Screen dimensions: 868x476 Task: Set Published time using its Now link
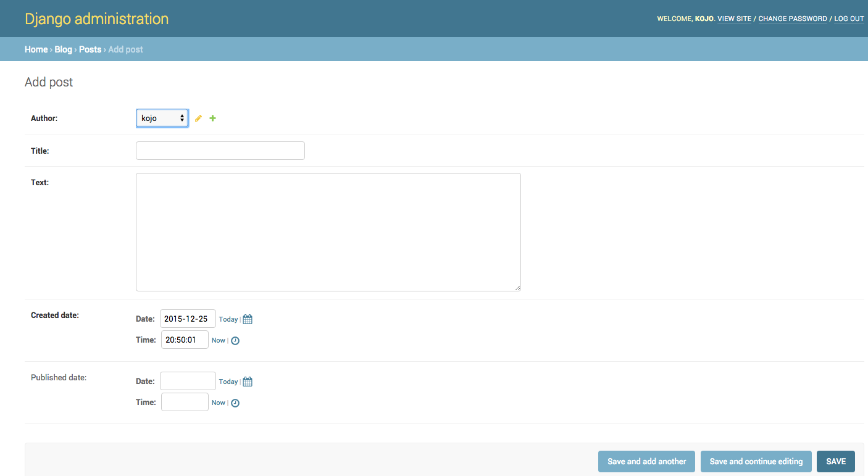217,403
